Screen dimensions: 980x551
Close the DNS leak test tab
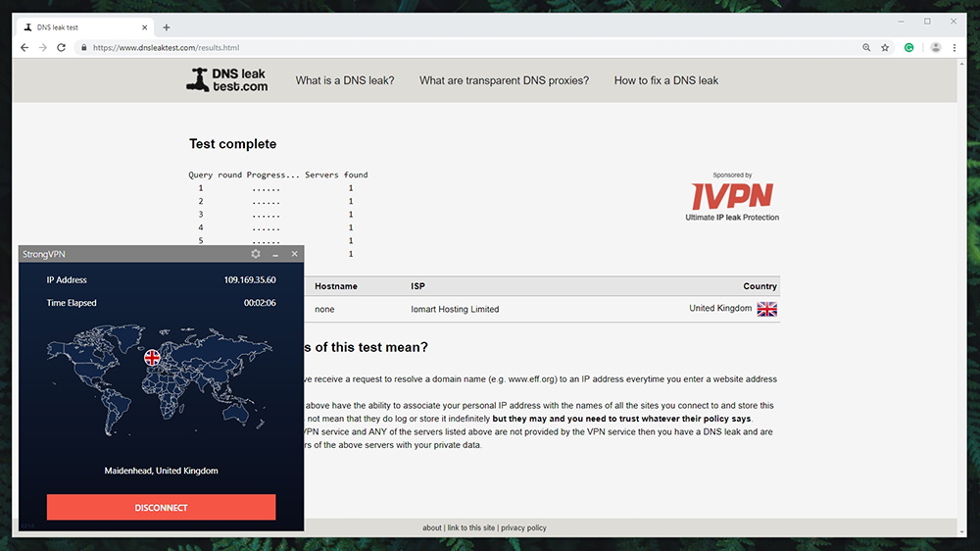point(144,27)
